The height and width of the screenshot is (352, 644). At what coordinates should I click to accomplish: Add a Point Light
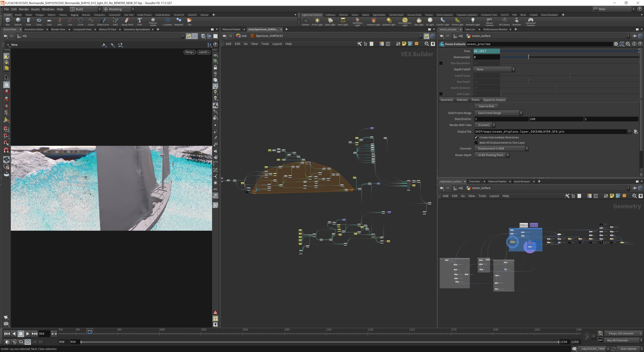pos(317,22)
